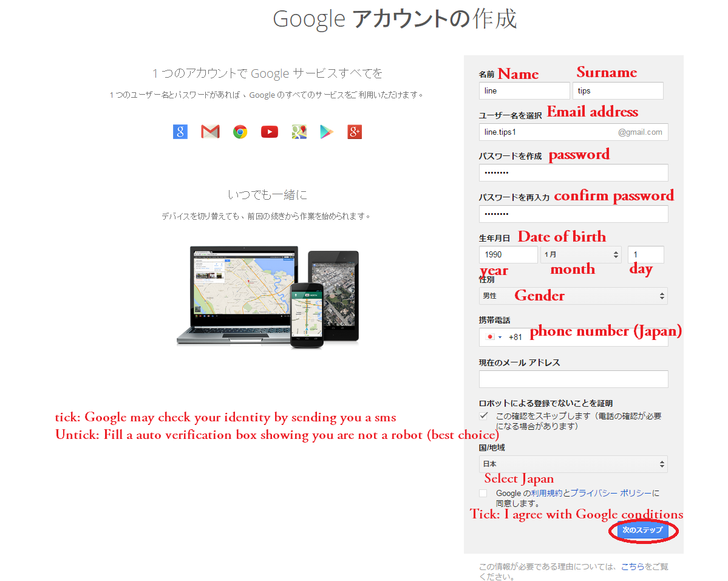Open the country dropdown showing 日本
This screenshot has width=728, height=581.
(573, 464)
